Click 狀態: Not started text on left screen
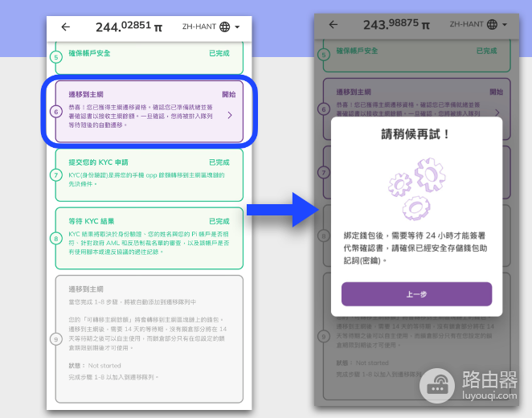The width and height of the screenshot is (532, 418). pos(95,366)
